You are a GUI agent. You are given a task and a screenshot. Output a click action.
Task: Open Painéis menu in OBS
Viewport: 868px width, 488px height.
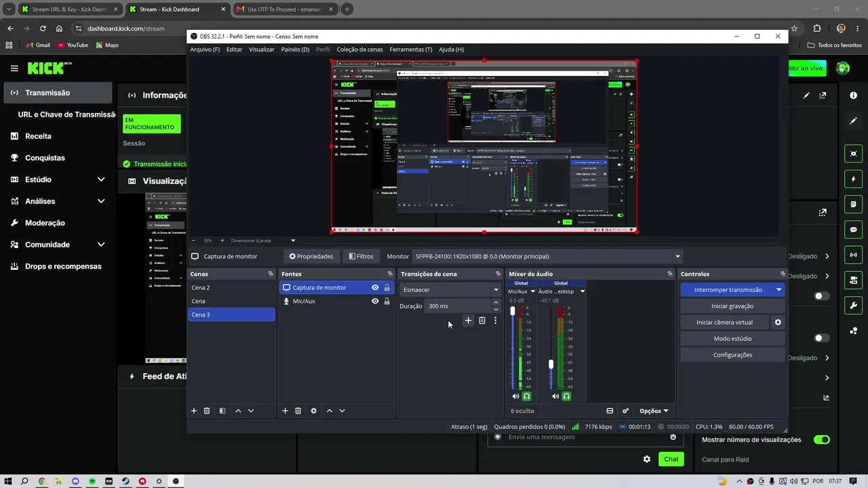coord(295,49)
